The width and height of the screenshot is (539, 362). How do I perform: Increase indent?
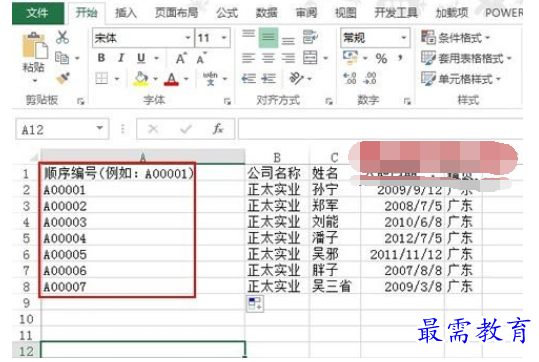click(x=268, y=79)
